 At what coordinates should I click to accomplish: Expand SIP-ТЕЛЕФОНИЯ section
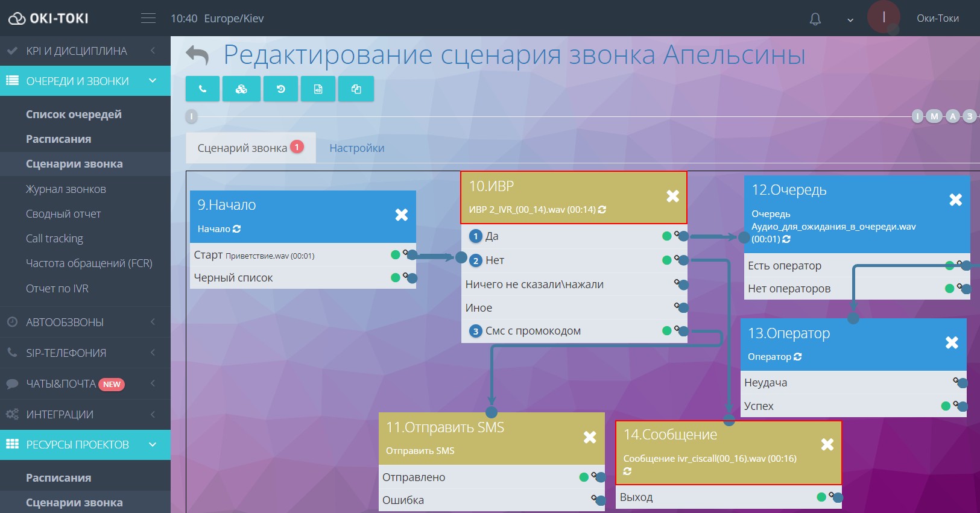(x=85, y=353)
